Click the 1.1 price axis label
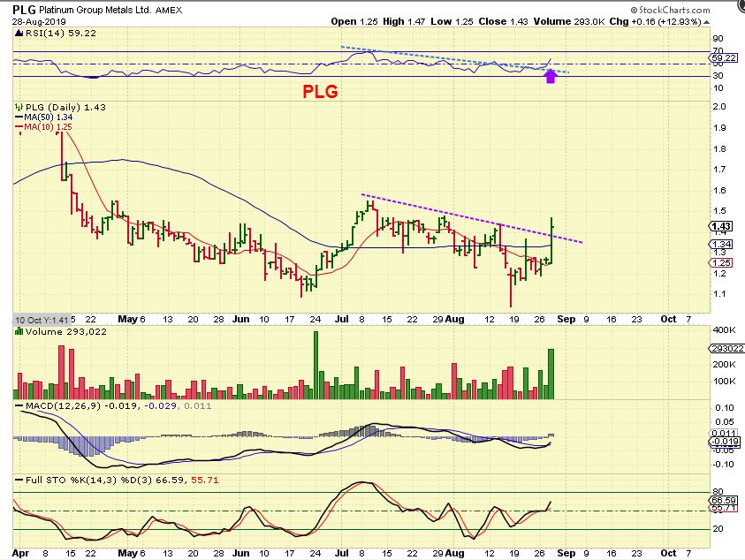The height and width of the screenshot is (560, 745). tap(719, 294)
